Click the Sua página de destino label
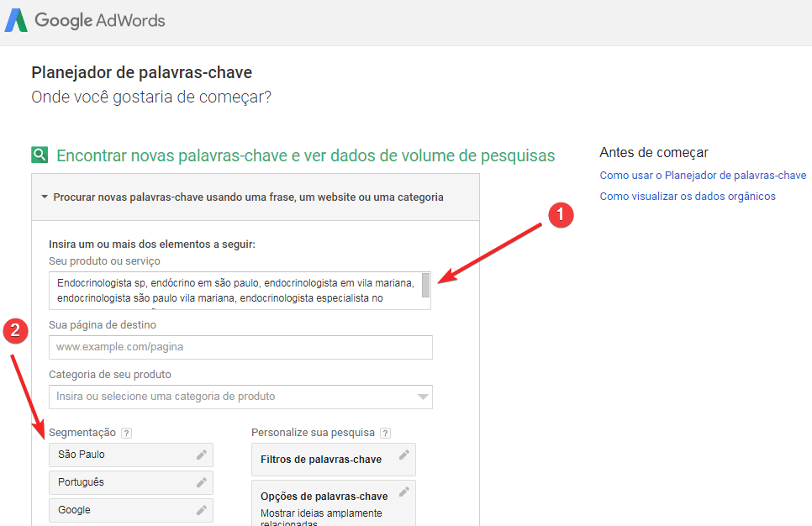 [103, 325]
